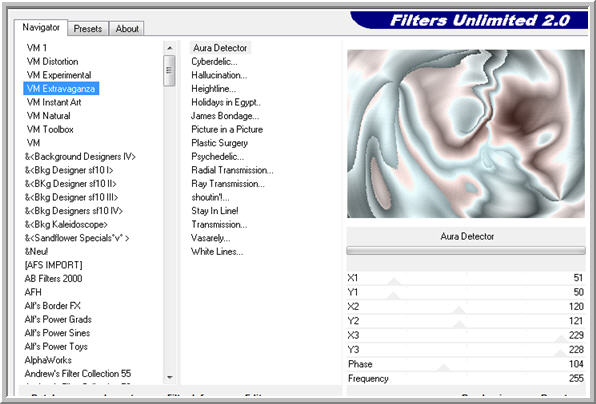Switch to the Navigator tab
The image size is (596, 404).
click(x=41, y=28)
